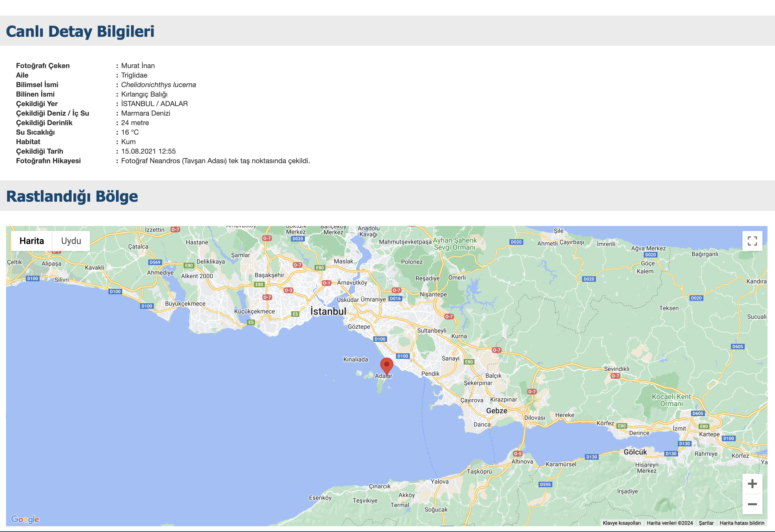775x532 pixels.
Task: Click the Kocaeli Kent Ormanı park label
Action: point(671,400)
